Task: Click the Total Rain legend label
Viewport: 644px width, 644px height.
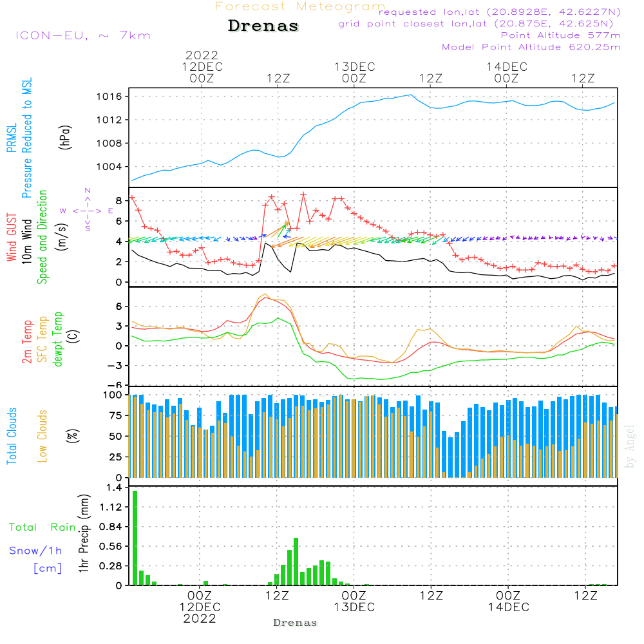Action: (x=42, y=527)
